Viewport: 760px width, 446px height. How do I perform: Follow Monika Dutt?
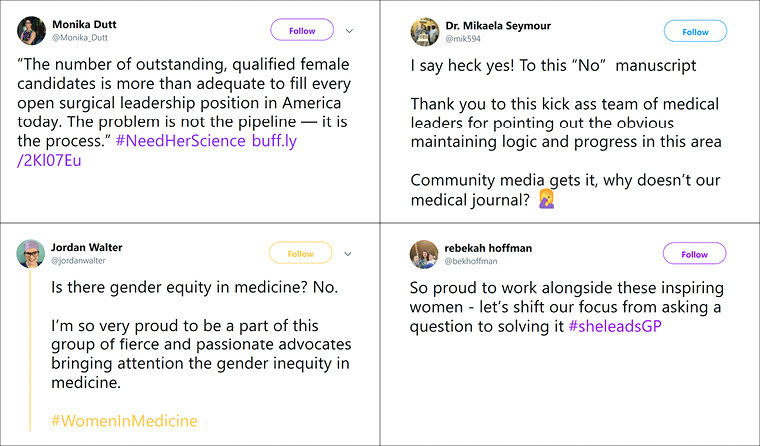tap(302, 31)
